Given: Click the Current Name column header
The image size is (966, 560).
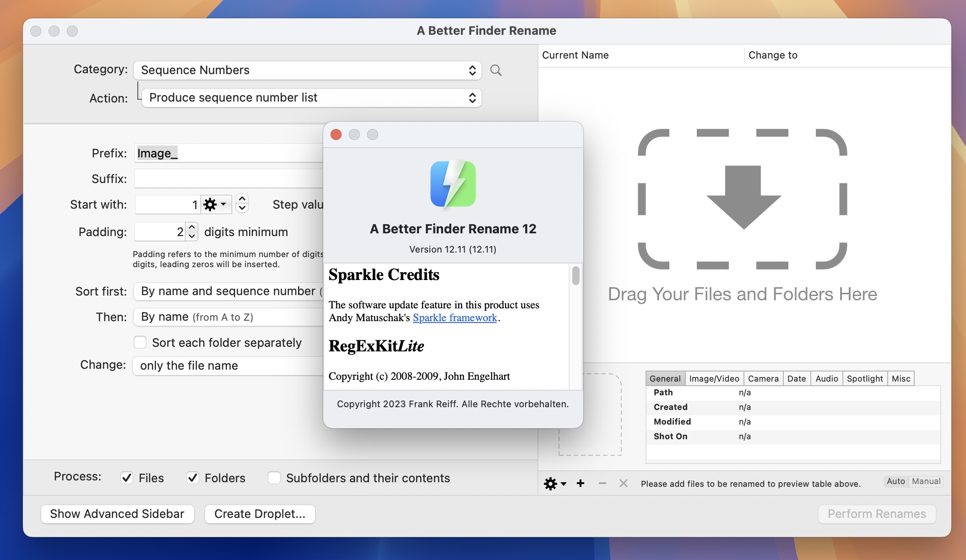Looking at the screenshot, I should click(641, 55).
